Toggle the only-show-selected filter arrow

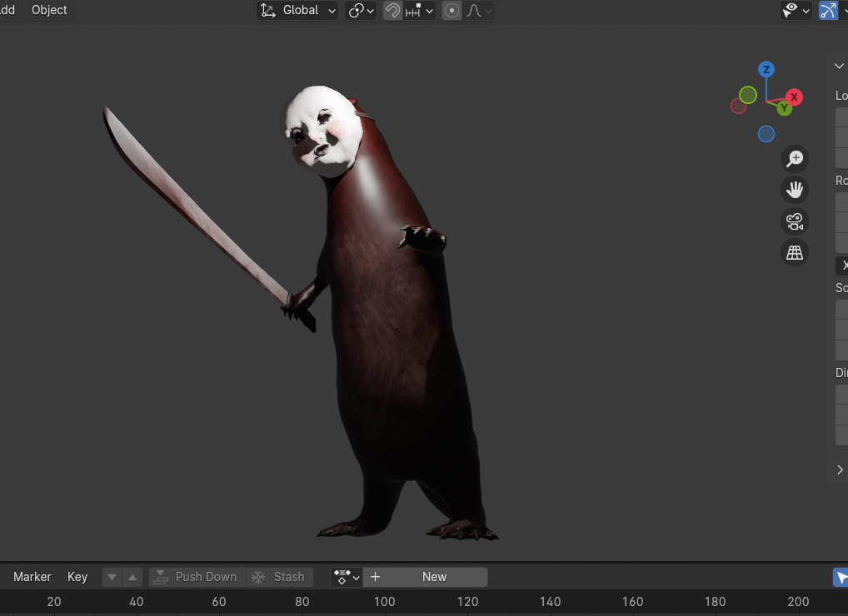tap(841, 577)
